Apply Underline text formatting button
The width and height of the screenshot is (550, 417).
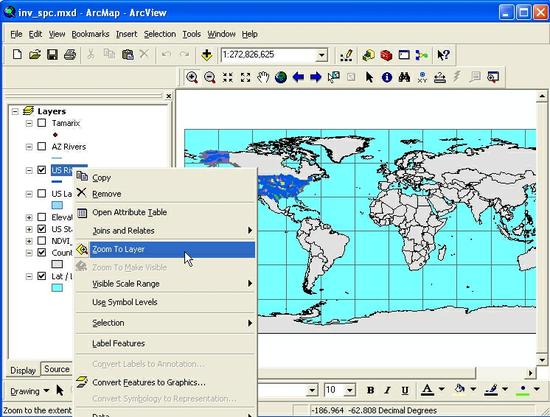[x=405, y=390]
